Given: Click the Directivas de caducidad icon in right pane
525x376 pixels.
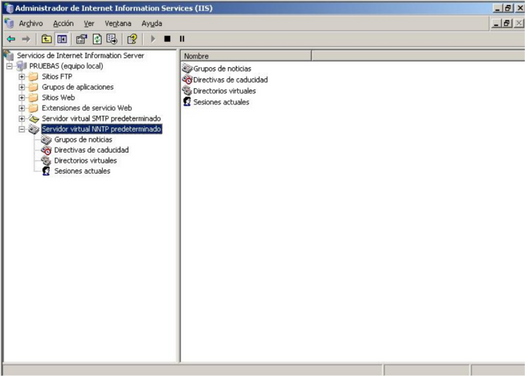Looking at the screenshot, I should tap(187, 80).
